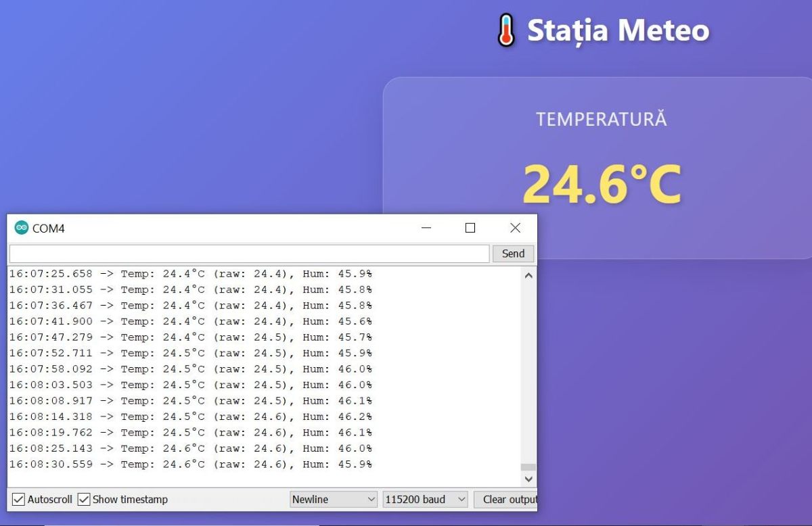Click the thermometer icon beside Stația Meteo

505,30
